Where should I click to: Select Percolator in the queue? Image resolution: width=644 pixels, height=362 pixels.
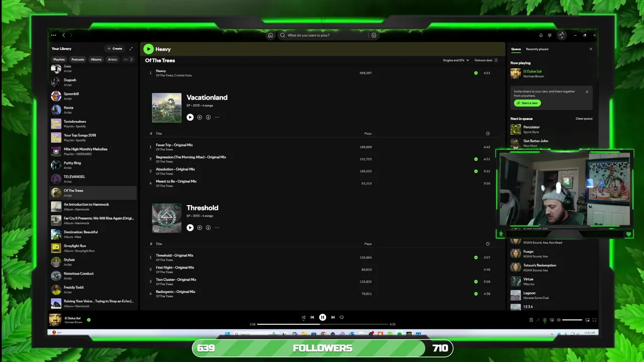tap(551, 129)
